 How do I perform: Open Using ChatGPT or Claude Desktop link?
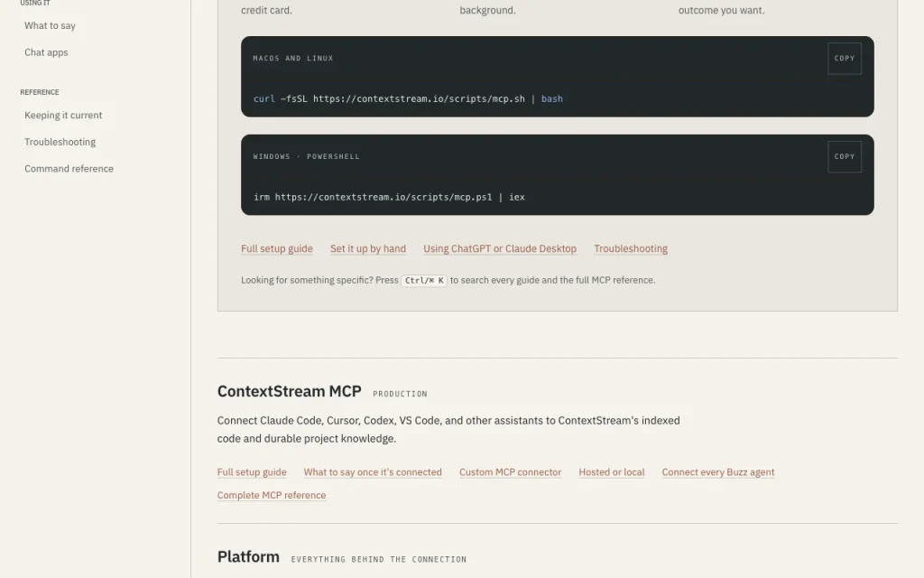[x=500, y=249]
